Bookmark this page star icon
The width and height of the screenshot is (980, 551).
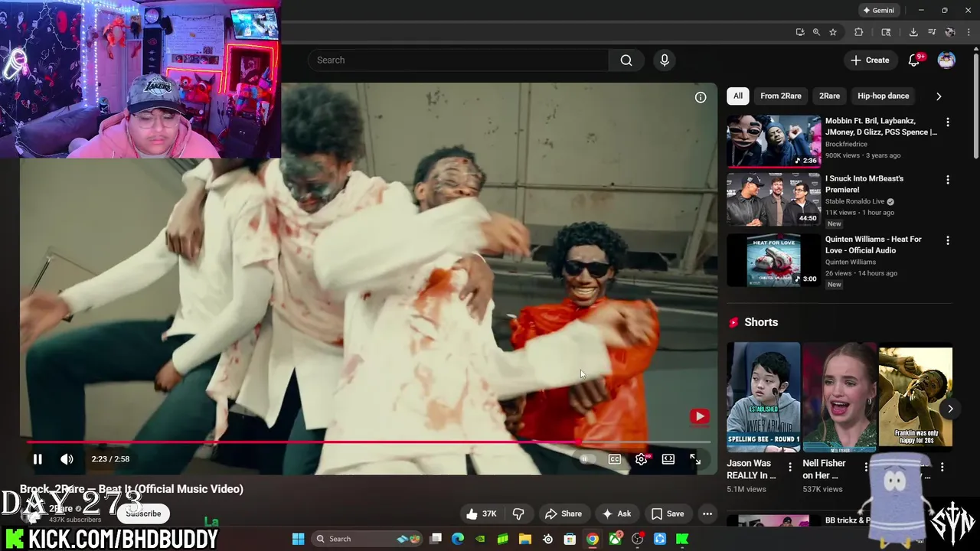point(833,32)
